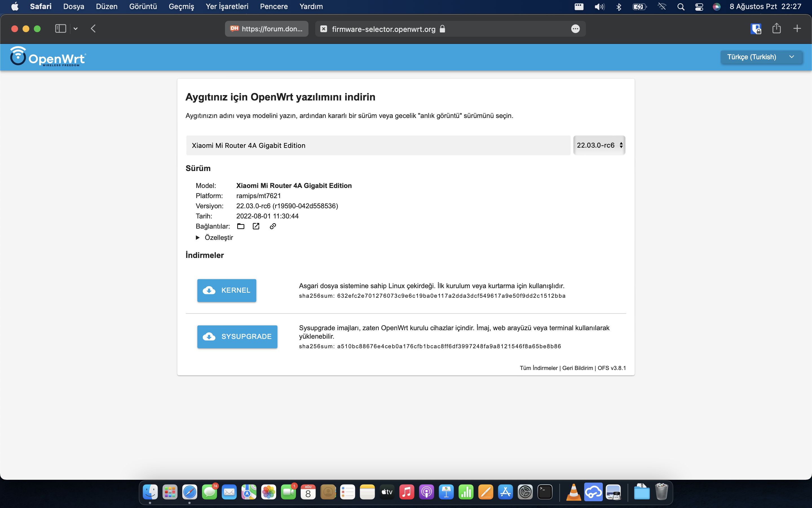The width and height of the screenshot is (812, 508).
Task: Click the ramips/mt7621 platform value
Action: [x=258, y=196]
